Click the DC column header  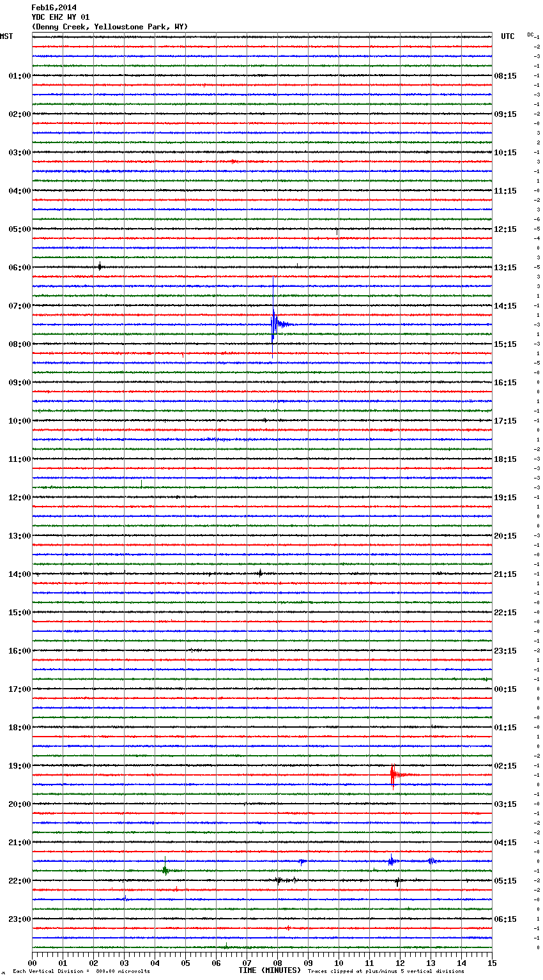[x=530, y=34]
